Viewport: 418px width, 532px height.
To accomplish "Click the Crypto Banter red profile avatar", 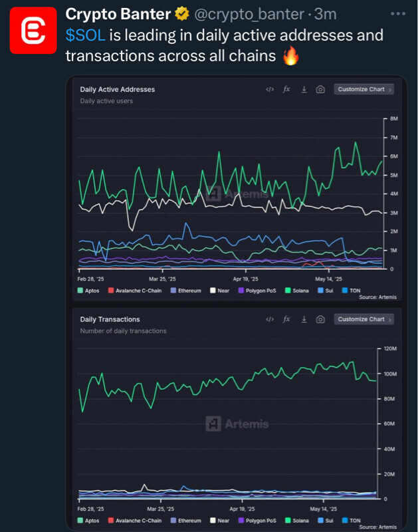I will click(33, 30).
